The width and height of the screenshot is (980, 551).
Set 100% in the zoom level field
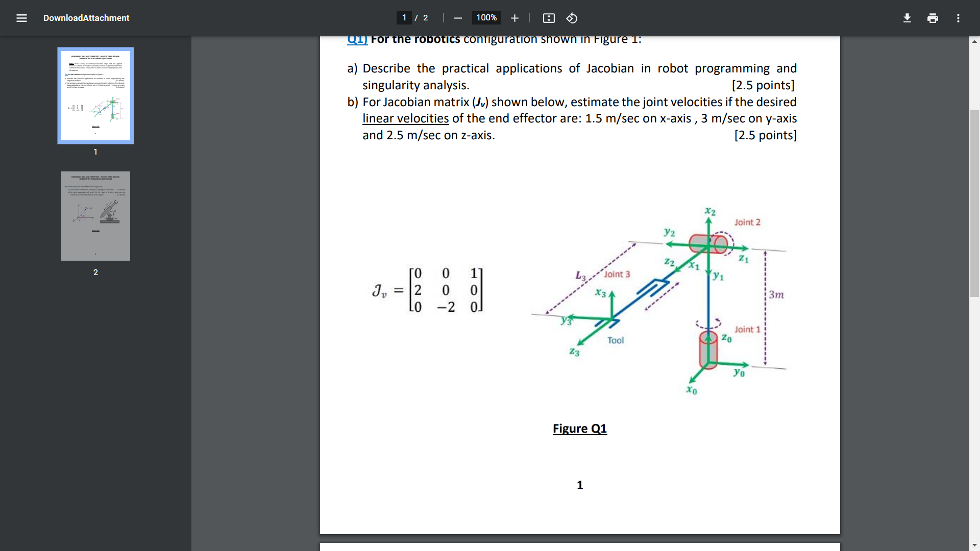pos(486,18)
